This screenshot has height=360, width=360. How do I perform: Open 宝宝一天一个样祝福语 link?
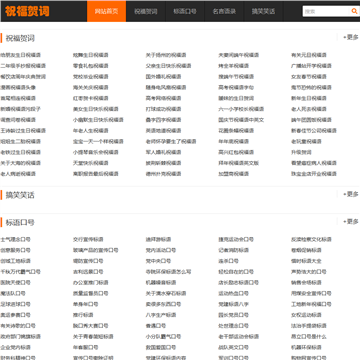pyautogui.click(x=98, y=141)
